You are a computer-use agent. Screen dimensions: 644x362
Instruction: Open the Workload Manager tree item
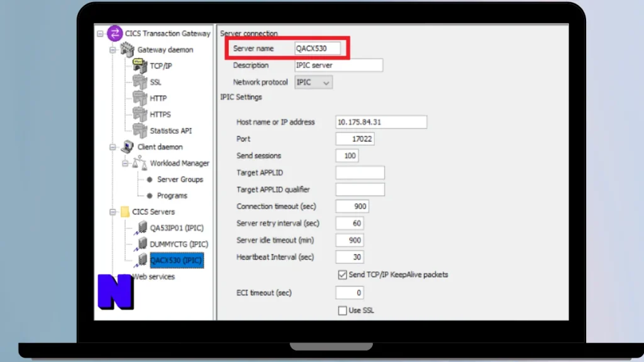point(179,163)
